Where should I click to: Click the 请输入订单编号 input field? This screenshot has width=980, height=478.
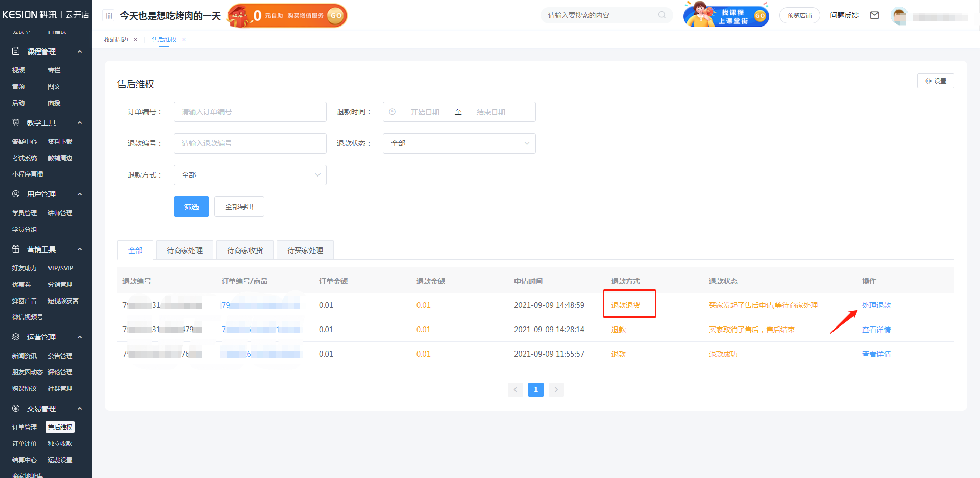point(250,112)
